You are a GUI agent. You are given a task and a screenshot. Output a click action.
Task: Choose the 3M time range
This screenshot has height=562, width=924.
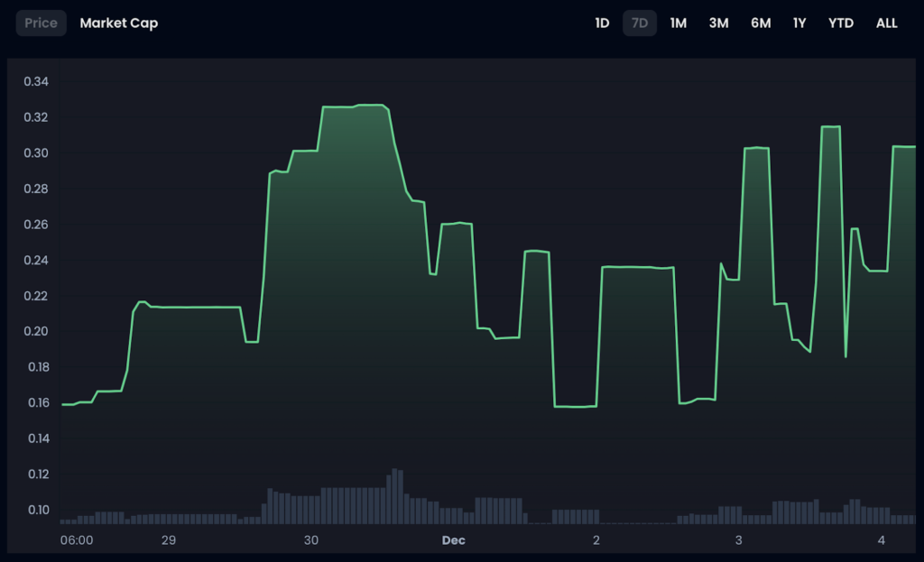pyautogui.click(x=718, y=23)
